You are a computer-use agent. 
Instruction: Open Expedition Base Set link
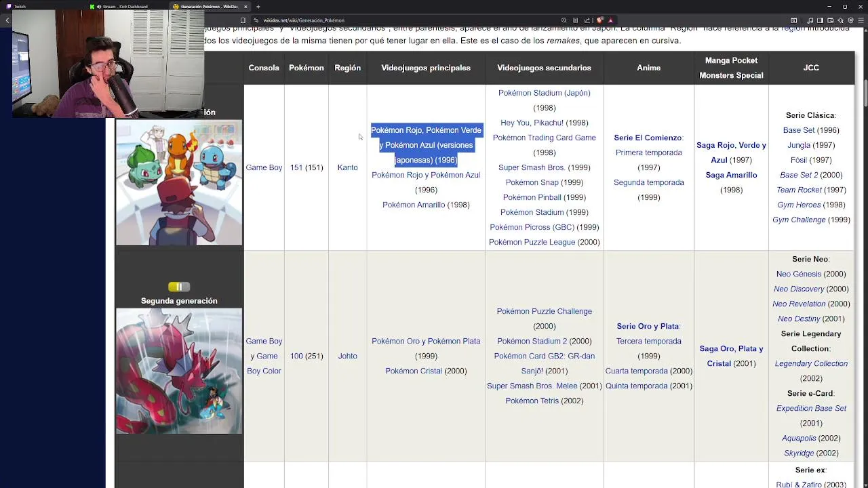click(811, 408)
